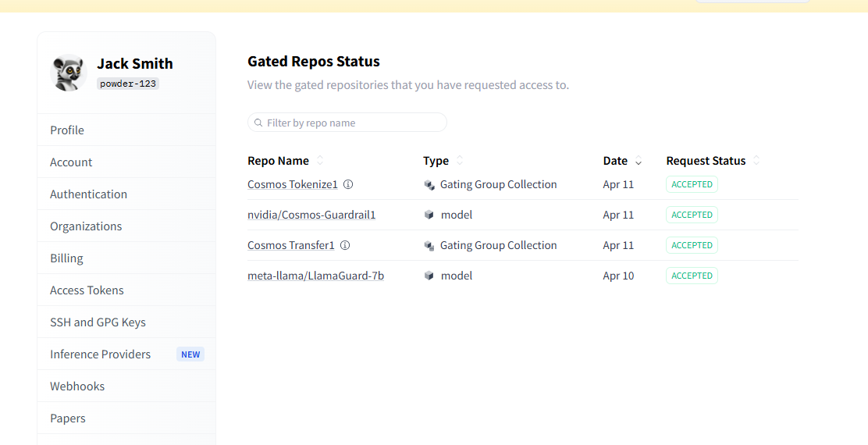The height and width of the screenshot is (445, 868).
Task: Click the Jack Smith name heading
Action: point(135,64)
